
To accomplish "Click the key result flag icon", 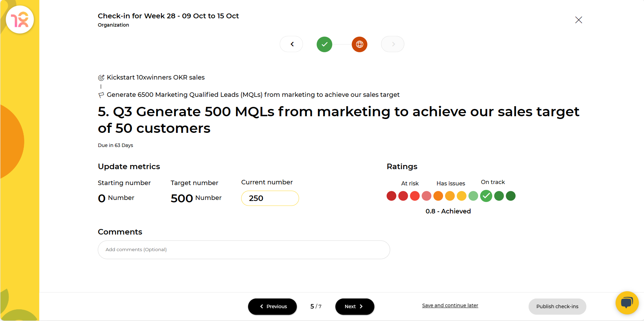I will click(101, 95).
